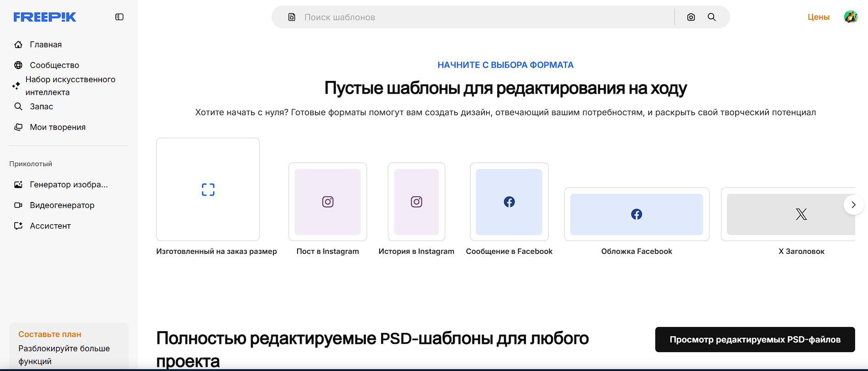Click Просмотр редактируемых PSD-файлов button
The image size is (868, 371).
755,340
